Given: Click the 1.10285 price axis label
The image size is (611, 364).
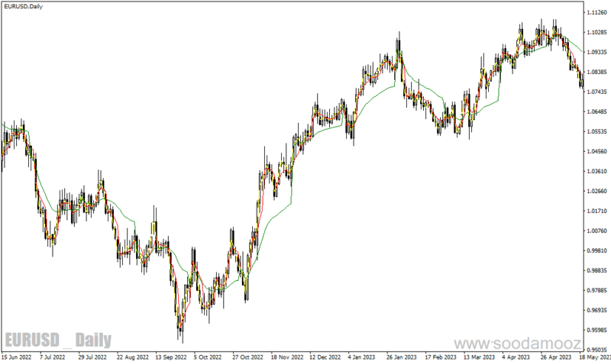Looking at the screenshot, I should [x=597, y=32].
